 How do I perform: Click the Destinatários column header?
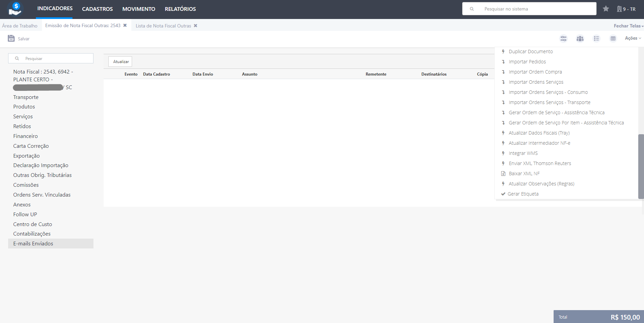(434, 74)
